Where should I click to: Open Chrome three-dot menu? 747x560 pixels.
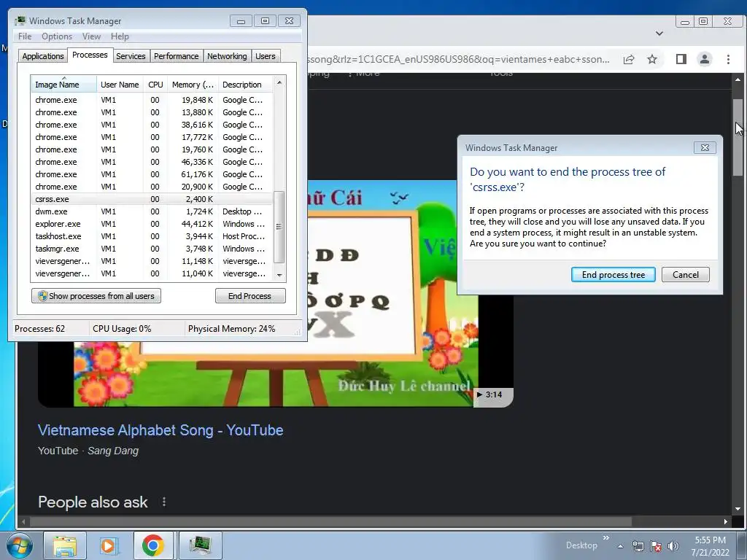point(728,59)
